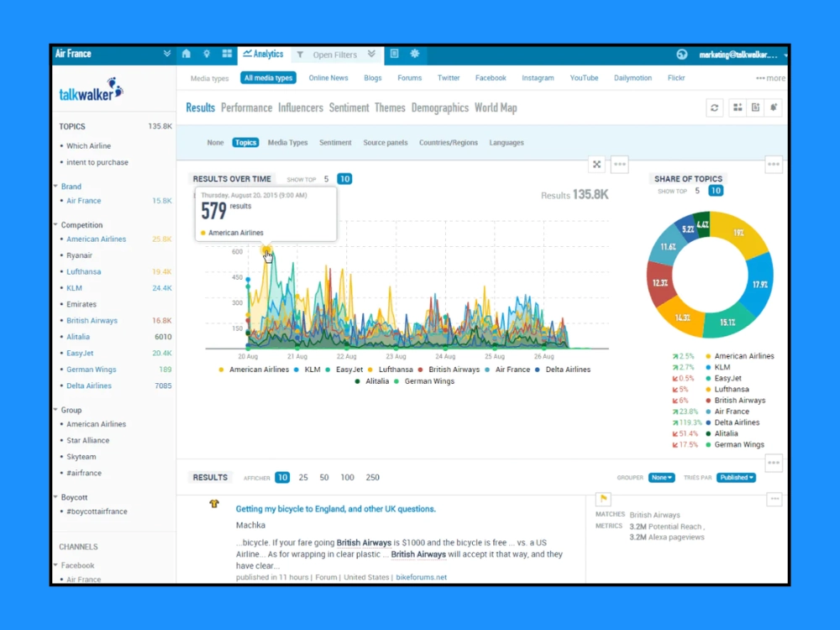Screen dimensions: 840x630
Task: Select KLM topic in sidebar
Action: pyautogui.click(x=74, y=287)
